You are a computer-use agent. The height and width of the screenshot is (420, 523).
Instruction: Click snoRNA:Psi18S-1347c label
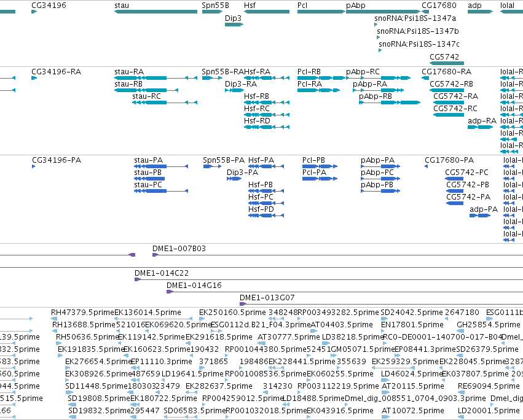pos(419,44)
